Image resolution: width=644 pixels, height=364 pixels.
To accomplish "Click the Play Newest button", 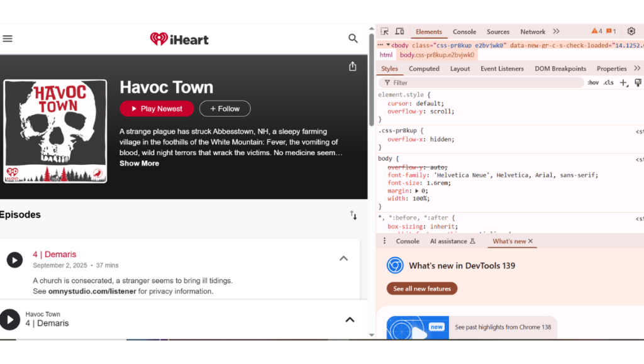I will 157,109.
